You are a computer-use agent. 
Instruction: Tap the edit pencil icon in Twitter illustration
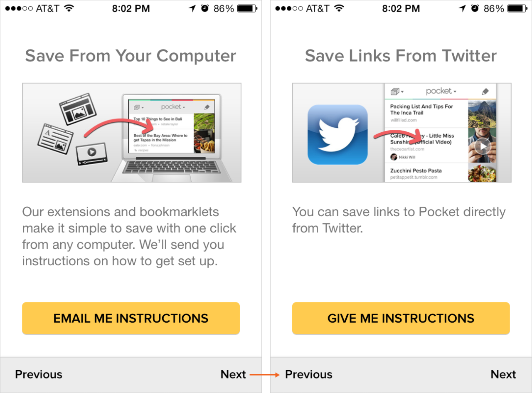(485, 91)
